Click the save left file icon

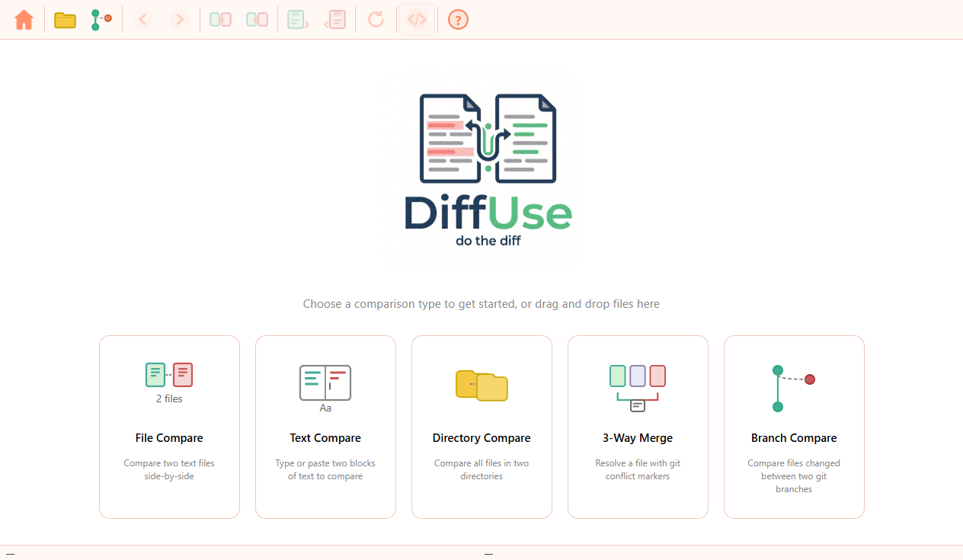click(x=298, y=20)
